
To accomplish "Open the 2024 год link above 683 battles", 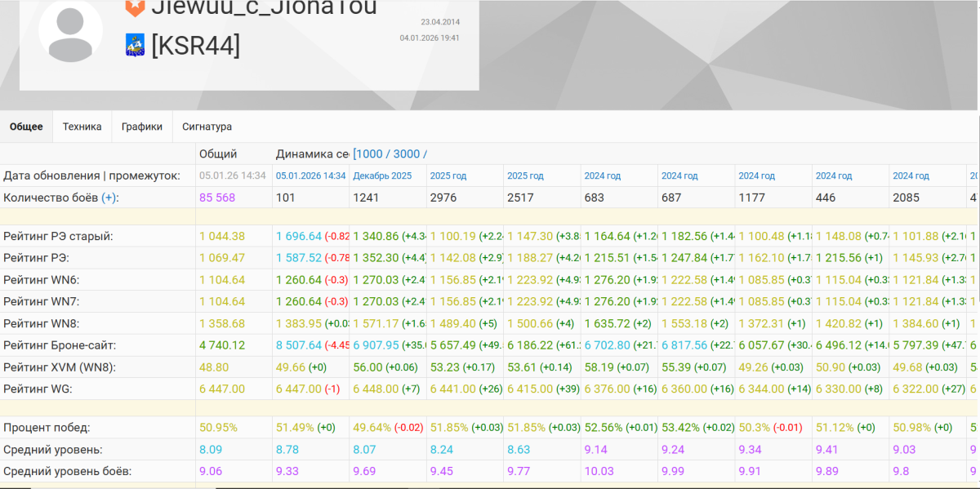I will (x=602, y=176).
